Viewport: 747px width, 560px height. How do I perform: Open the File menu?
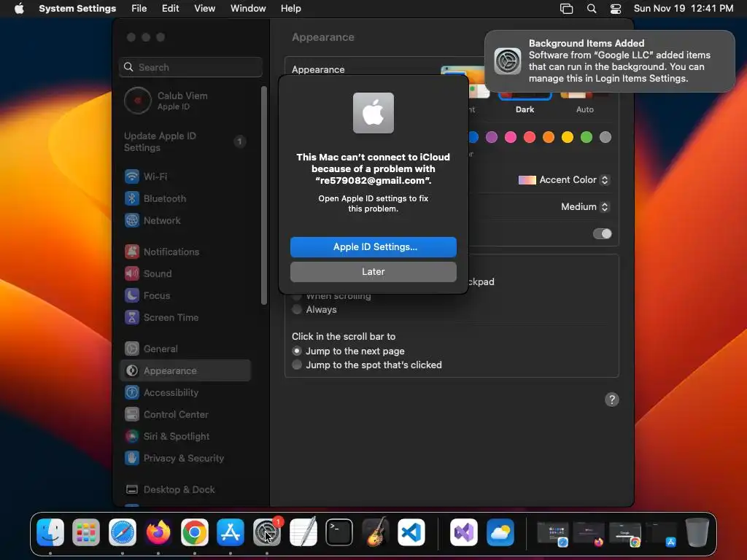(139, 9)
